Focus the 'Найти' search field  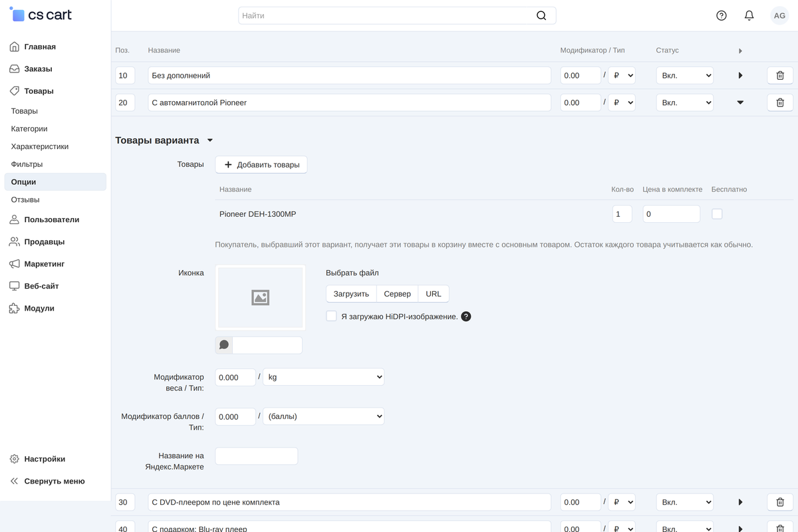397,15
